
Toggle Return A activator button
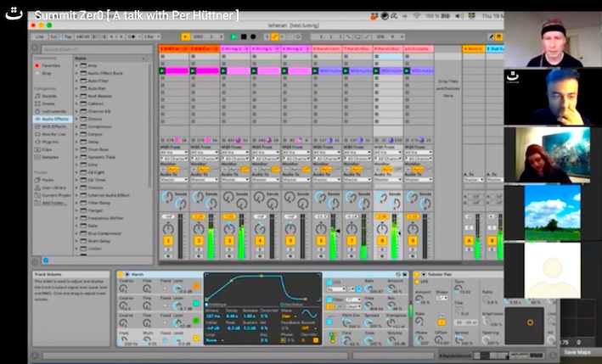pos(470,241)
